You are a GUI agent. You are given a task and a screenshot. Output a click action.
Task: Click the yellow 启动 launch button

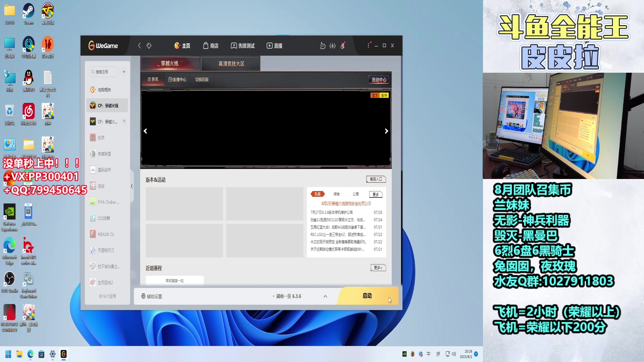(367, 296)
